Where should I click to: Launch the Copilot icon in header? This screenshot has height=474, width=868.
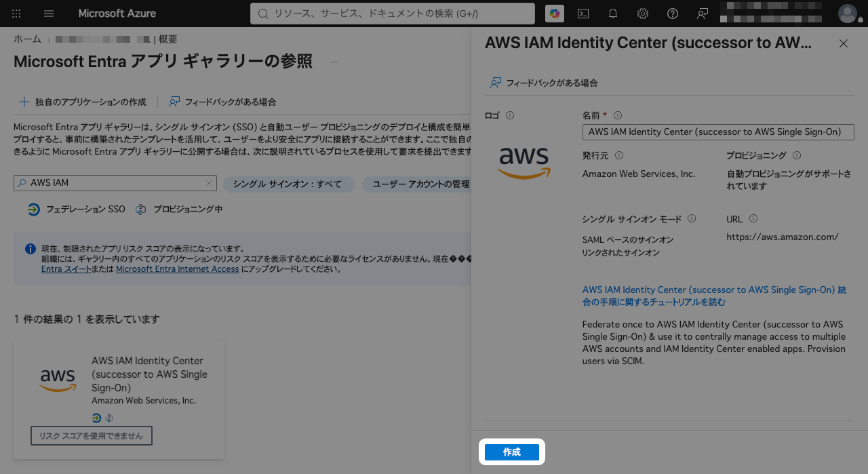(x=555, y=14)
